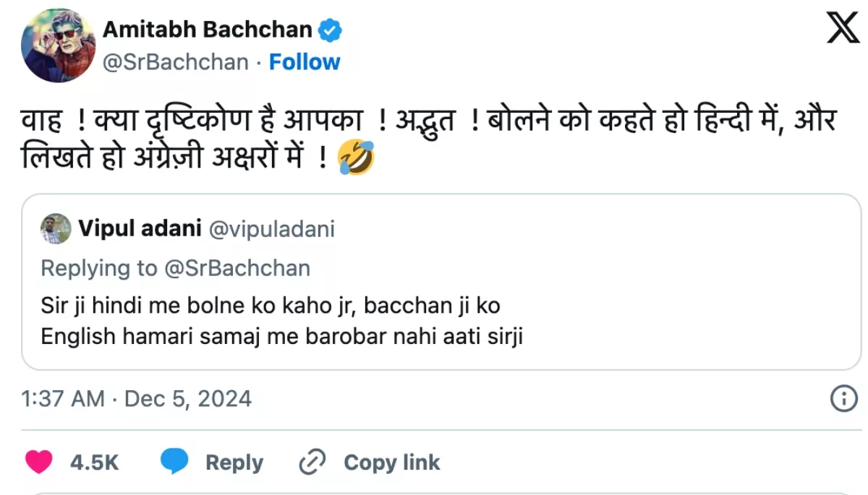Click the Copy link label
This screenshot has width=868, height=495.
pos(391,462)
